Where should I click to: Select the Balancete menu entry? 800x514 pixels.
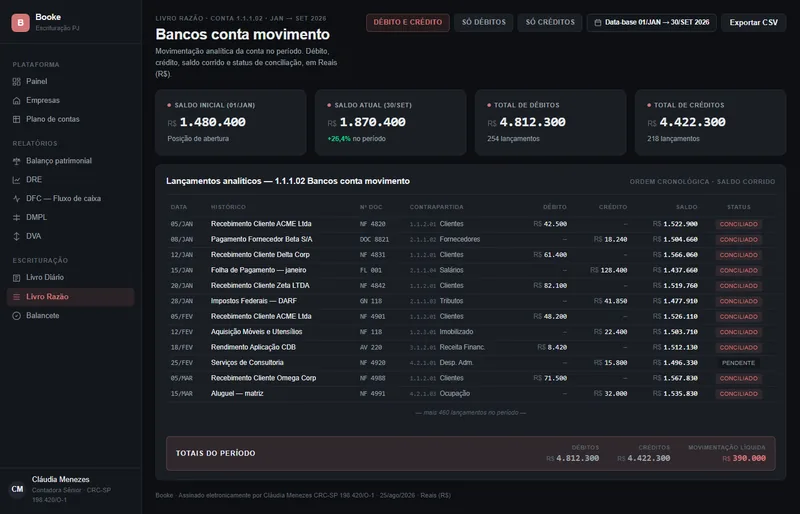(70, 316)
